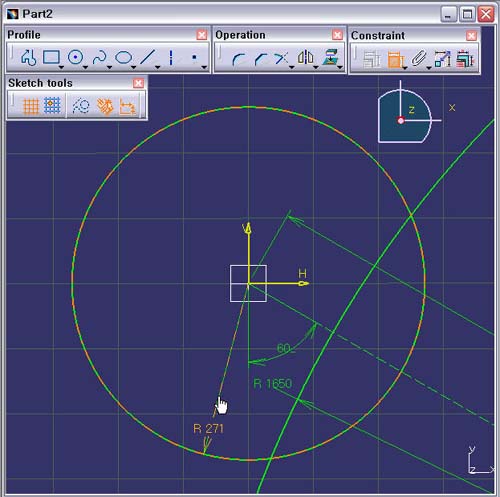Choose the Chamfer tool
The image size is (500, 497).
(x=261, y=59)
